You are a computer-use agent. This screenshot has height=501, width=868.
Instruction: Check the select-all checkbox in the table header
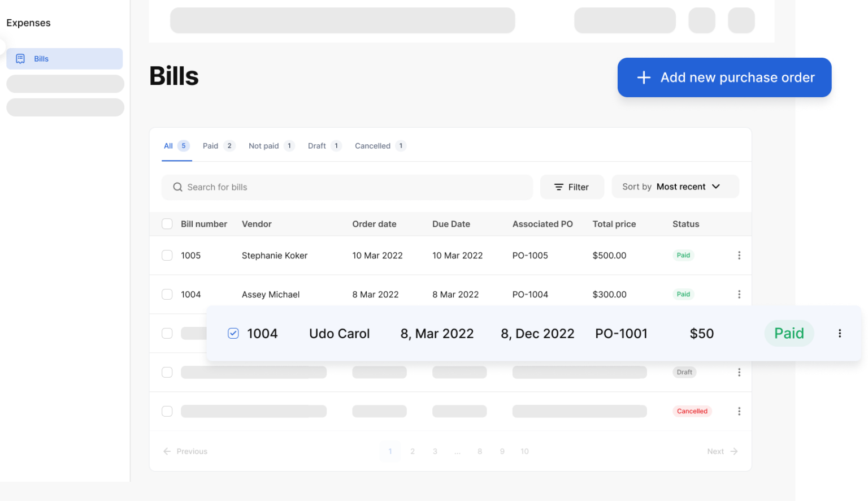tap(167, 223)
